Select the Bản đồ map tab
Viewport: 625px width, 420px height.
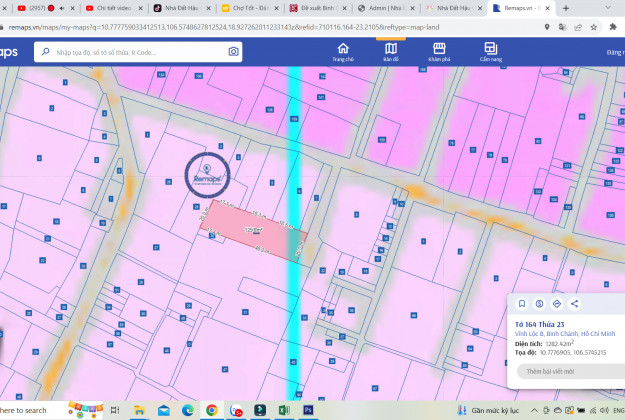[390, 51]
